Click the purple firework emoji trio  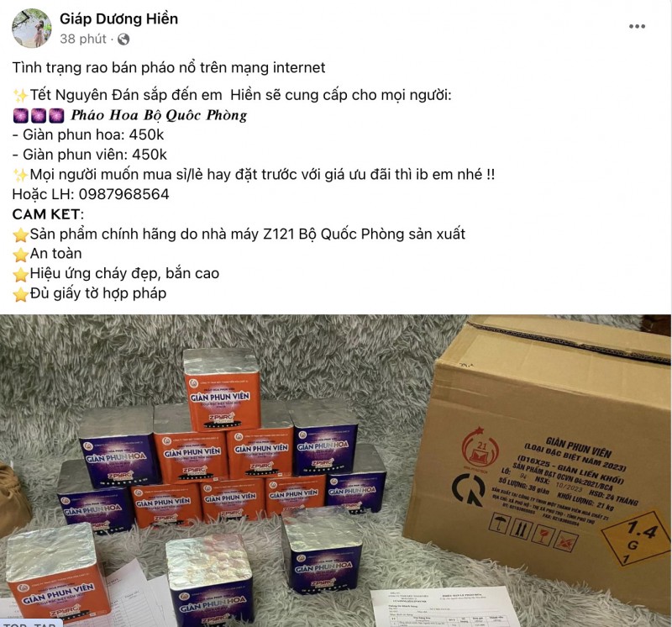tap(39, 115)
